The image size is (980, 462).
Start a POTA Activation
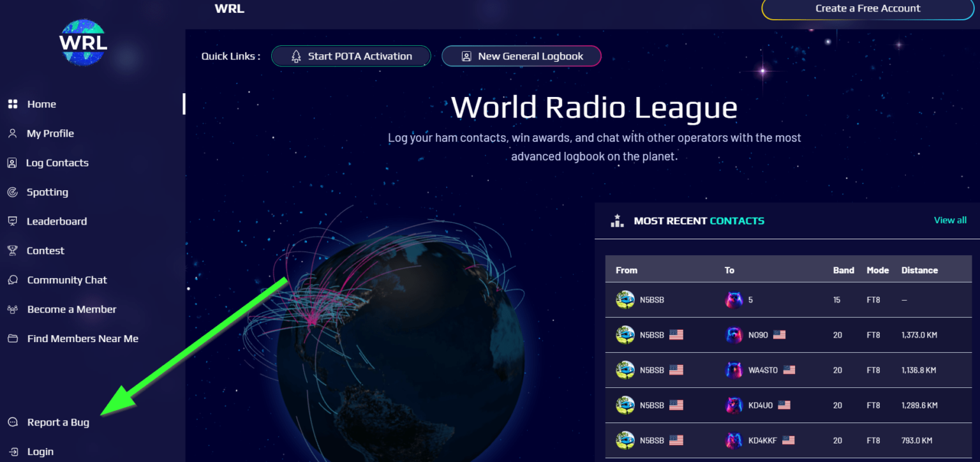tap(350, 56)
